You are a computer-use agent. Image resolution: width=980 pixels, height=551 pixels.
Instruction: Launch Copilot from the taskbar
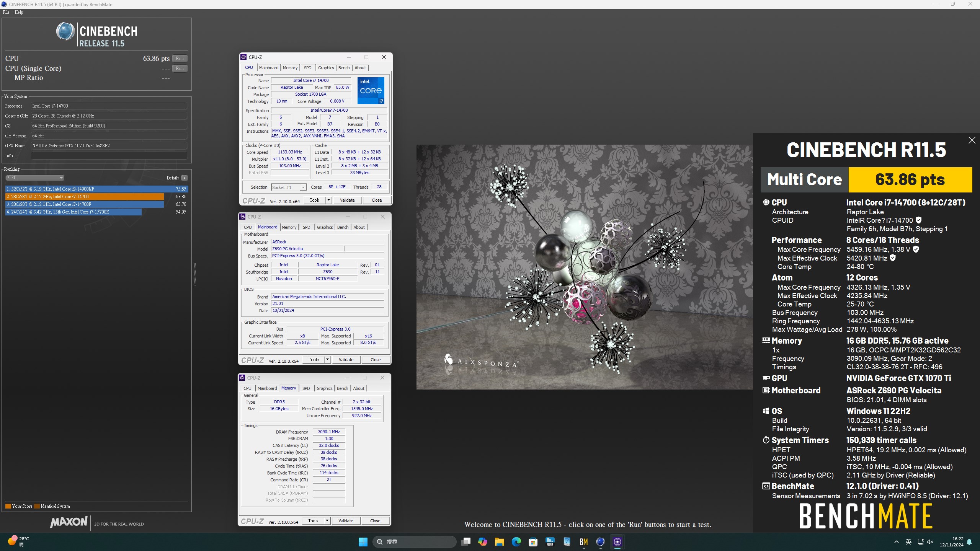click(x=482, y=542)
